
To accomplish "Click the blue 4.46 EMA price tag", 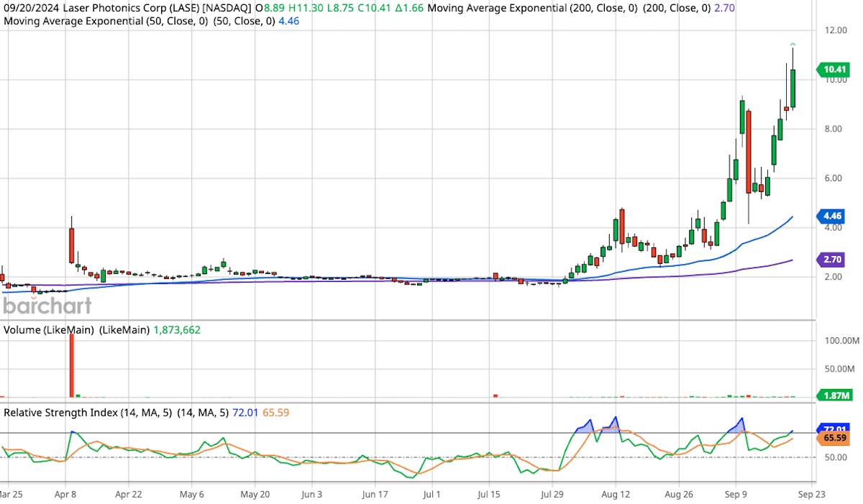I will [x=831, y=215].
